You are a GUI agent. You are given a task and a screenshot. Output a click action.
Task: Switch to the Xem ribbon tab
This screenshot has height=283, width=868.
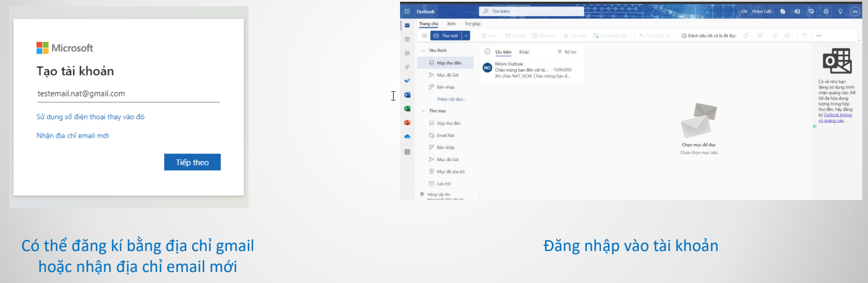tap(451, 24)
